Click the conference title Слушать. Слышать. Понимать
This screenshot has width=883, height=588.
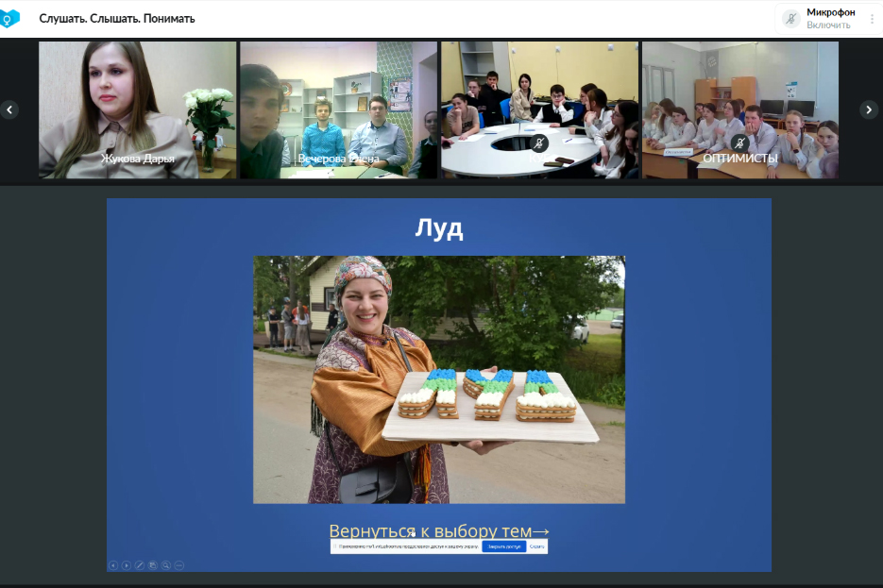[x=117, y=19]
